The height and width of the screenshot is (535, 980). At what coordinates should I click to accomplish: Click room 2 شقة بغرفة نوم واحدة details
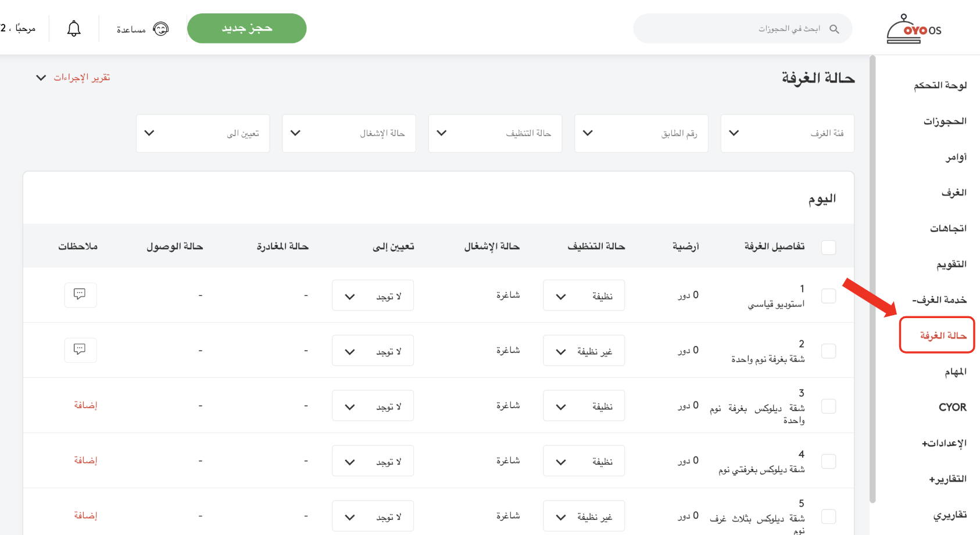(768, 352)
